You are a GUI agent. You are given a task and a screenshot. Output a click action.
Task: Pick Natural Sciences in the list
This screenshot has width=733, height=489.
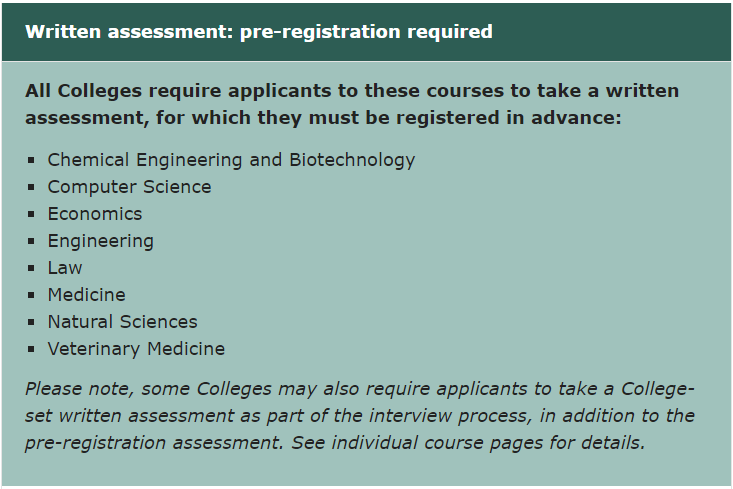(x=122, y=322)
